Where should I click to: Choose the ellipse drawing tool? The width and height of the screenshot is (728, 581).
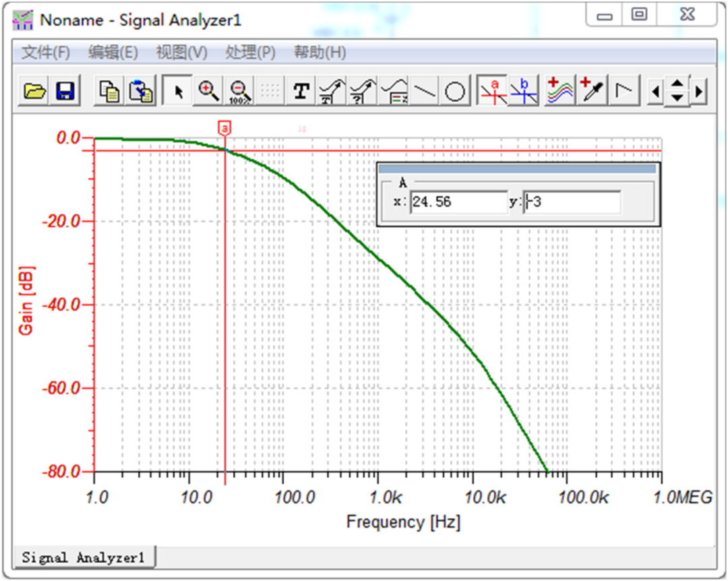click(455, 91)
